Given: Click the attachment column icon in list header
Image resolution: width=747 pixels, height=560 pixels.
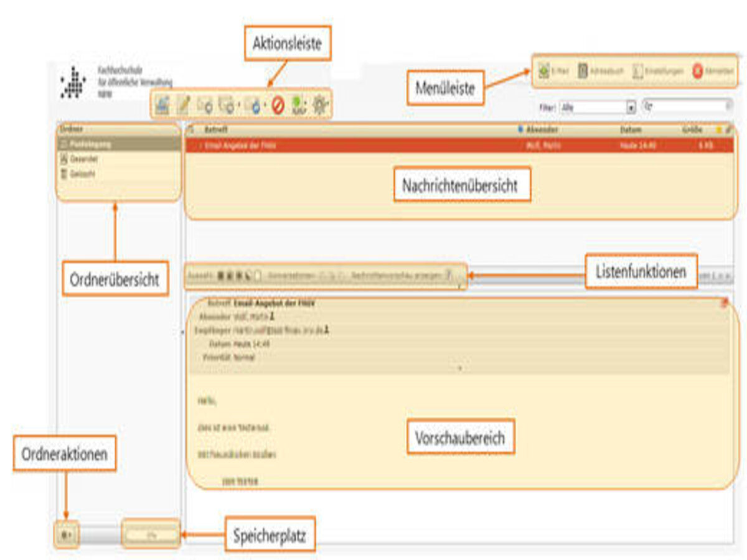Looking at the screenshot, I should (x=729, y=130).
